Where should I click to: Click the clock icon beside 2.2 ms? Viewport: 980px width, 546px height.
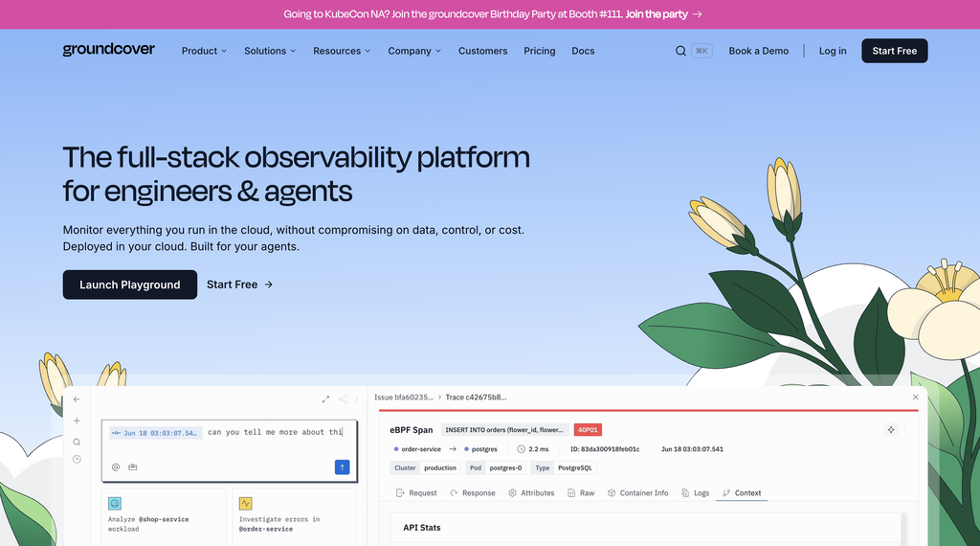coord(522,449)
